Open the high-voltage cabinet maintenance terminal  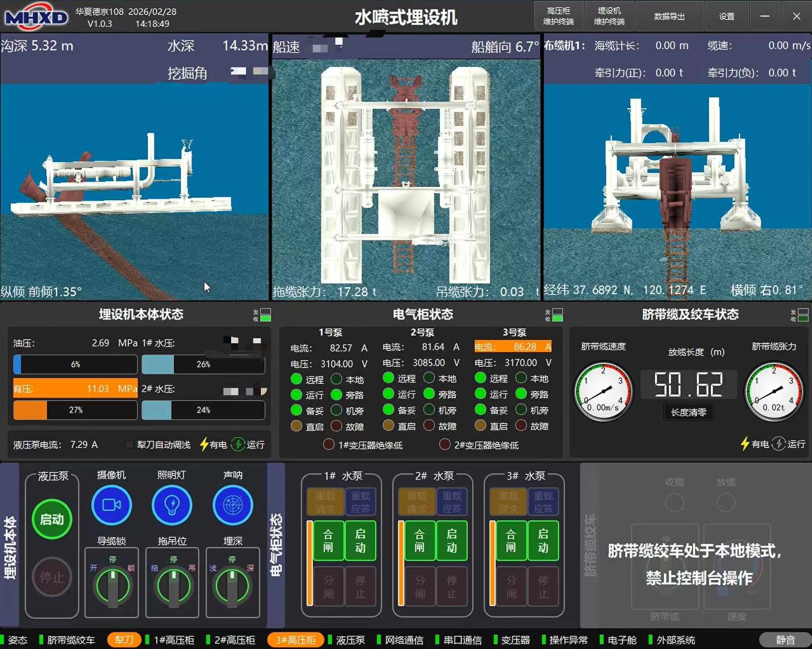pyautogui.click(x=558, y=16)
